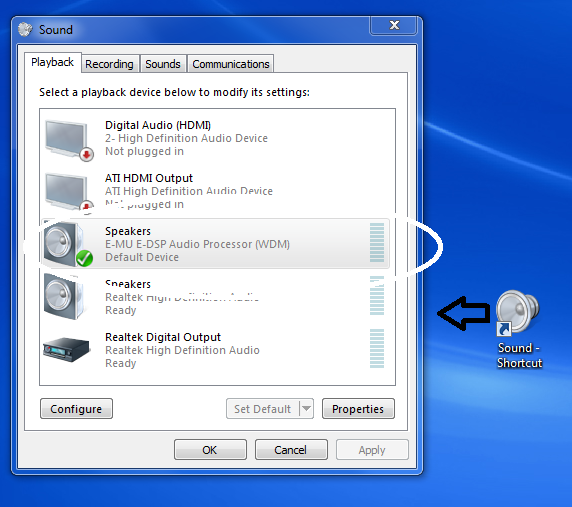Click Cancel to dismiss the dialog
Image resolution: width=572 pixels, height=507 pixels.
point(291,450)
